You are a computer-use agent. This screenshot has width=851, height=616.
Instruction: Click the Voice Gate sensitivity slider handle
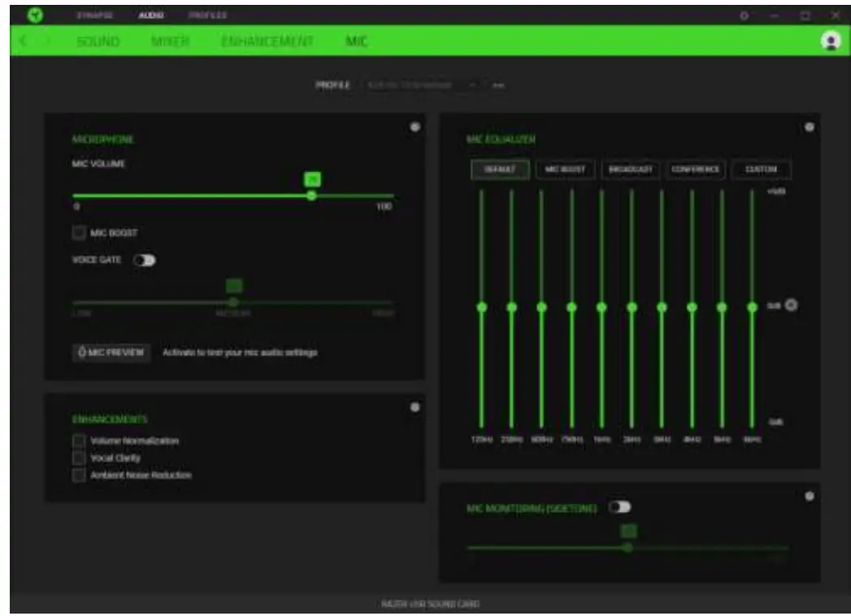[x=233, y=301]
